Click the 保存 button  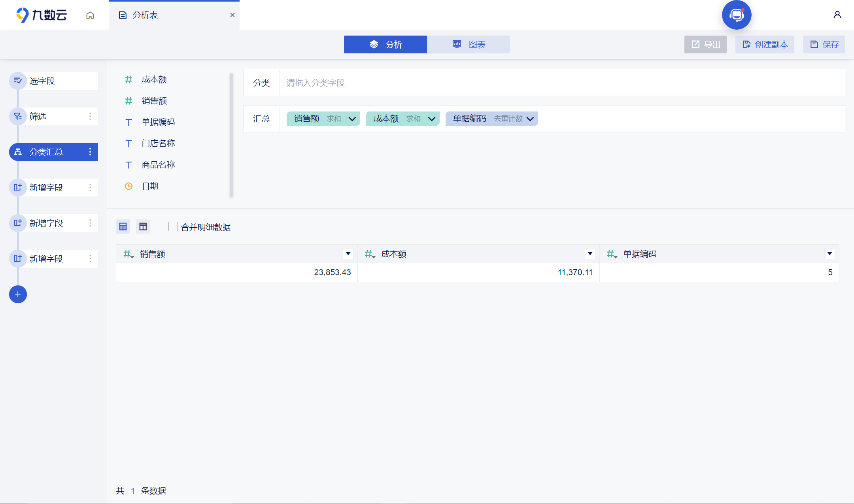tap(824, 44)
